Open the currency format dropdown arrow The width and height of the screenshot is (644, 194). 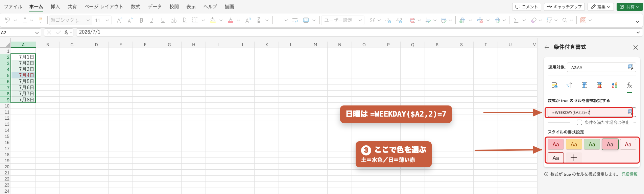[379, 20]
